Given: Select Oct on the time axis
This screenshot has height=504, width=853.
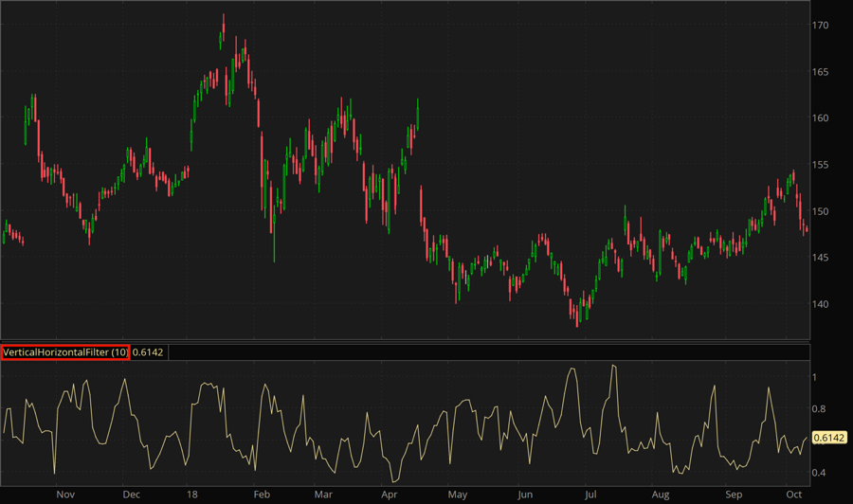Looking at the screenshot, I should (792, 495).
